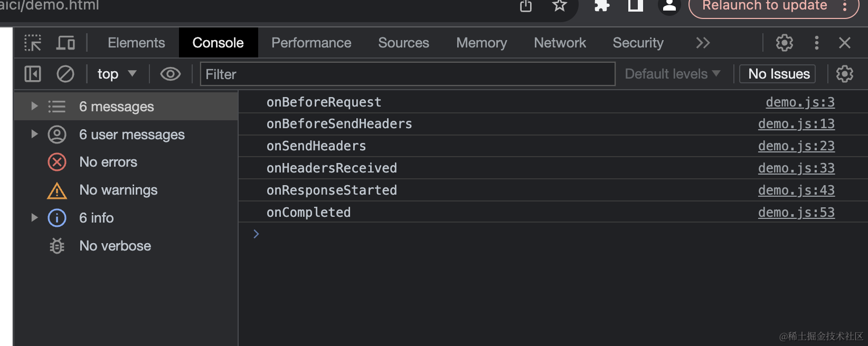Toggle live expression eye icon

pyautogui.click(x=170, y=74)
